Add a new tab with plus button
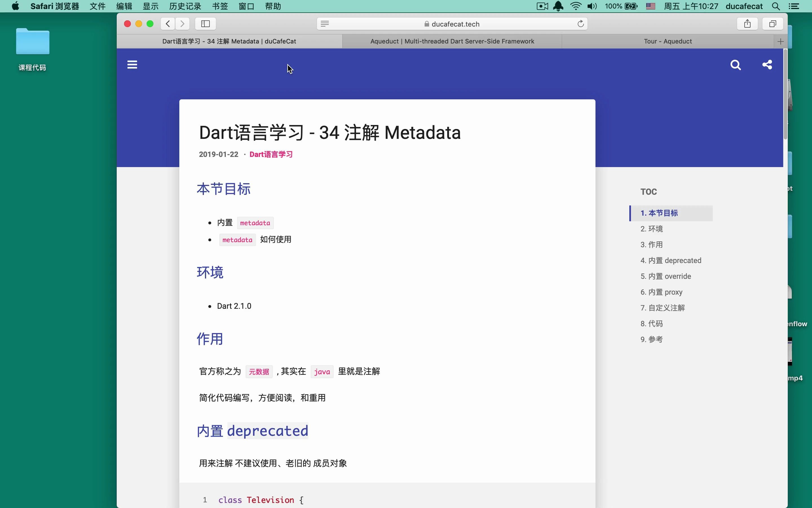 (x=780, y=41)
